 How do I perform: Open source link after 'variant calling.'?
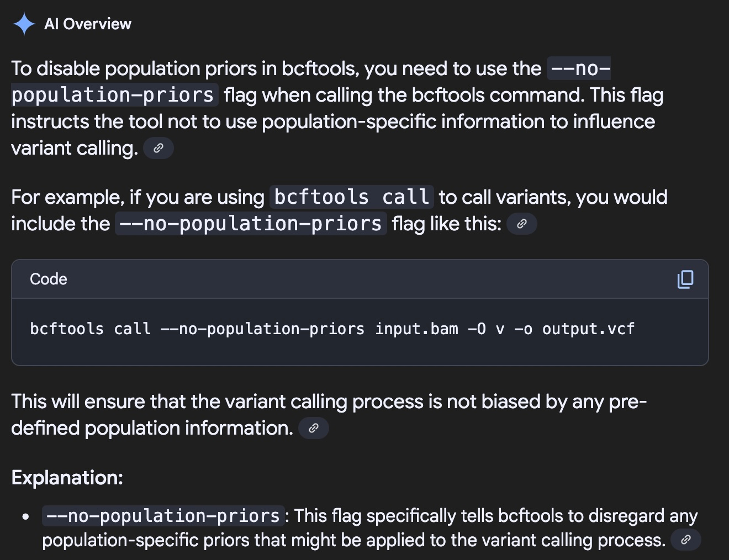159,148
